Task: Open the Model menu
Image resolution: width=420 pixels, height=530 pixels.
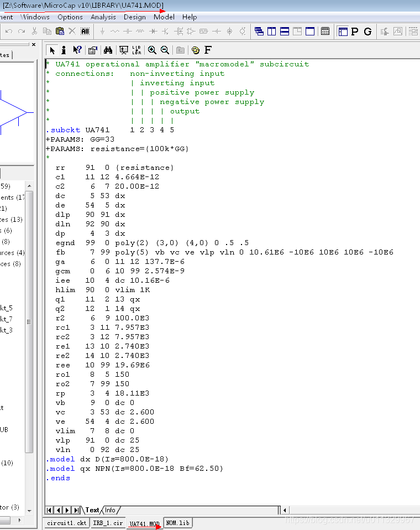Action: (164, 17)
